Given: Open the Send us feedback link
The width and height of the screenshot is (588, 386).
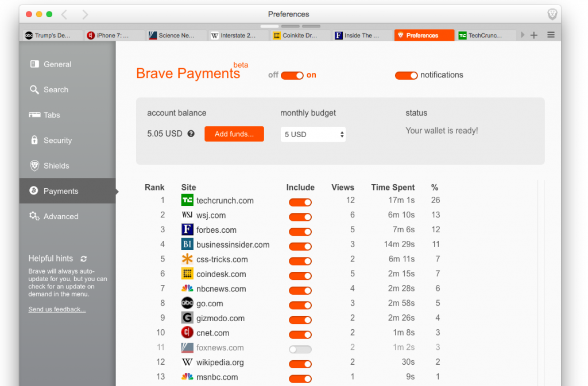Looking at the screenshot, I should pyautogui.click(x=56, y=309).
